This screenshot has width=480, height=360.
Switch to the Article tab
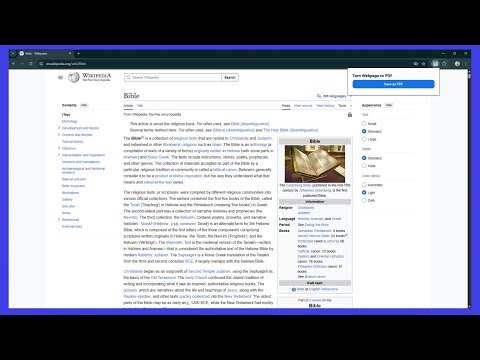click(128, 106)
